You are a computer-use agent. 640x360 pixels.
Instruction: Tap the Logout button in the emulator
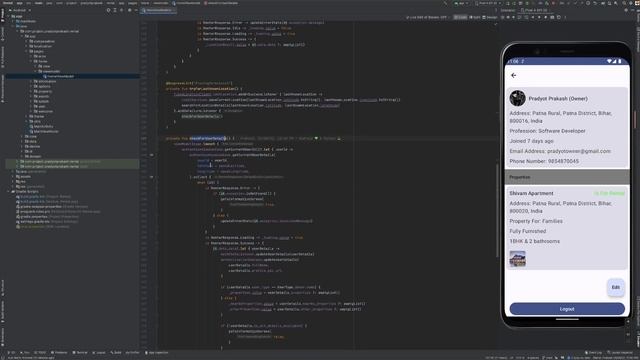[x=567, y=309]
